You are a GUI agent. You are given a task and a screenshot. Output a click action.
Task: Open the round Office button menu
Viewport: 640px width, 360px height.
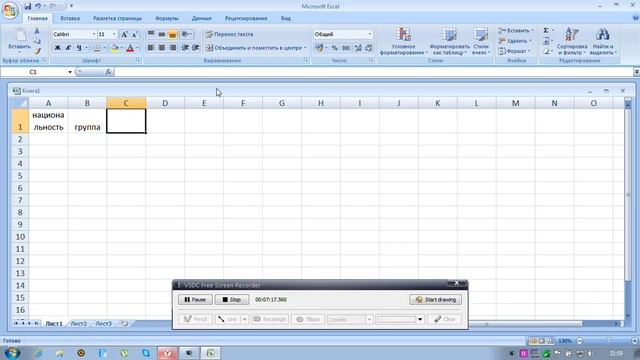[10, 10]
